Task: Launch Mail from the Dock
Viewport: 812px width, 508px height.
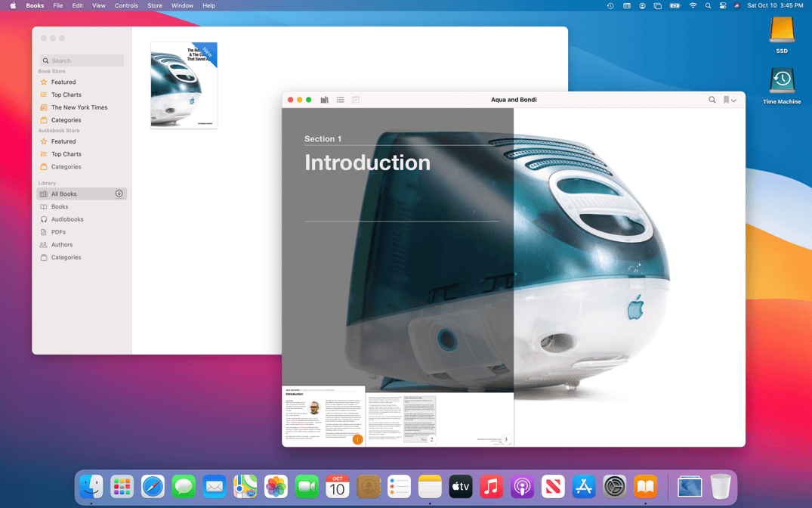Action: [x=215, y=487]
